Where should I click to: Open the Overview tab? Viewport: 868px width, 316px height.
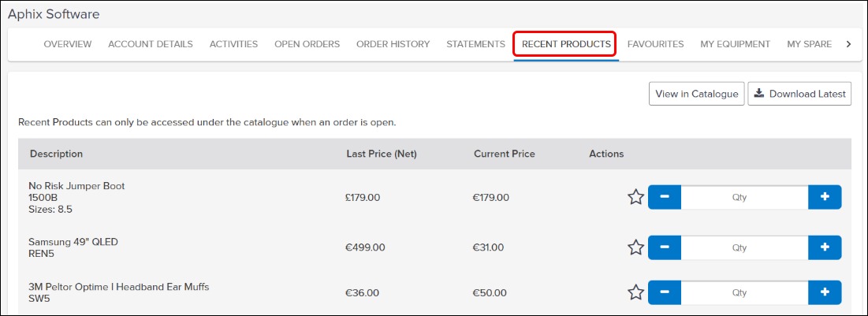click(68, 44)
